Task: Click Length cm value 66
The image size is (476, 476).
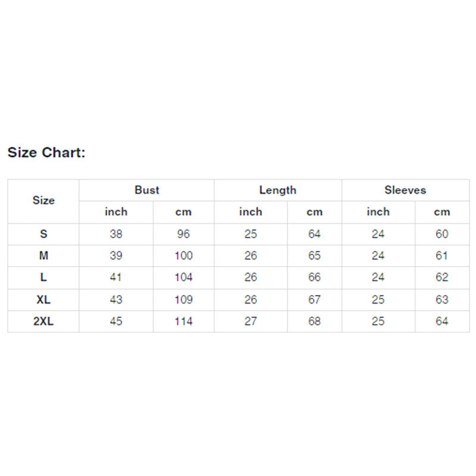Action: pyautogui.click(x=314, y=277)
